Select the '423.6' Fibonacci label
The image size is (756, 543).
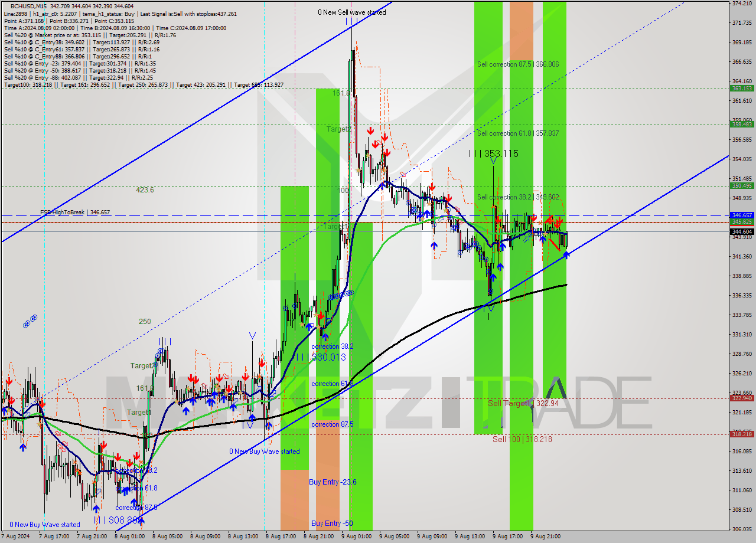145,190
